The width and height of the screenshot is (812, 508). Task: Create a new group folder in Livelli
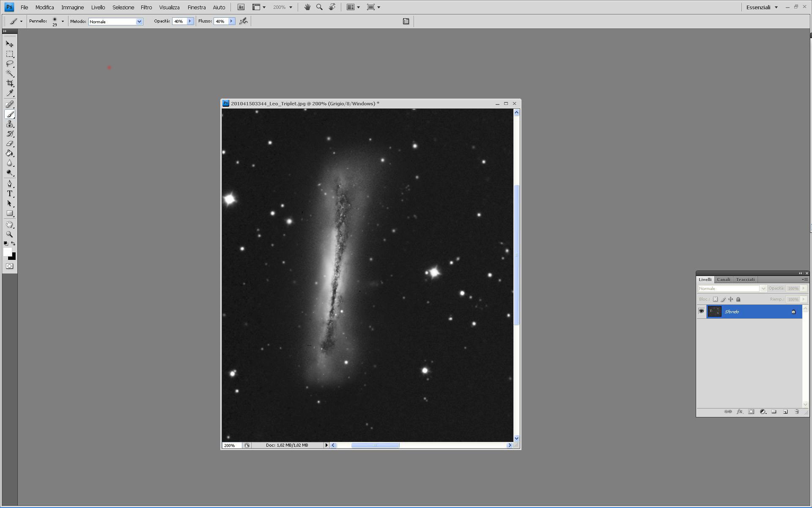774,411
